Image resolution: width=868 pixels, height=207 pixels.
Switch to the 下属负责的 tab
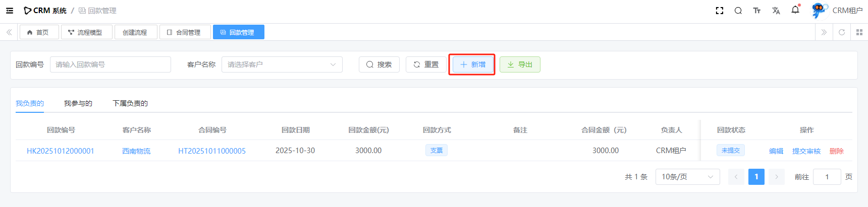click(x=130, y=103)
